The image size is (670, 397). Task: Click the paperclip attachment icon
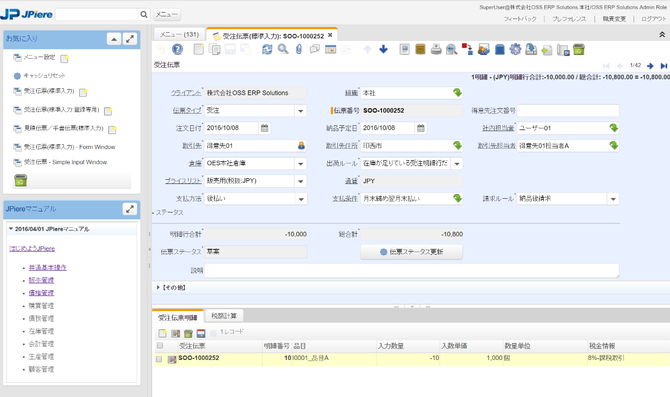299,49
